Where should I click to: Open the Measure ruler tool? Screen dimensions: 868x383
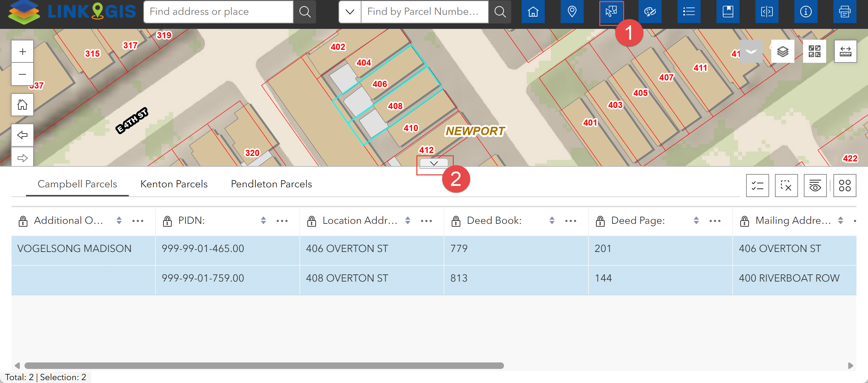click(845, 52)
